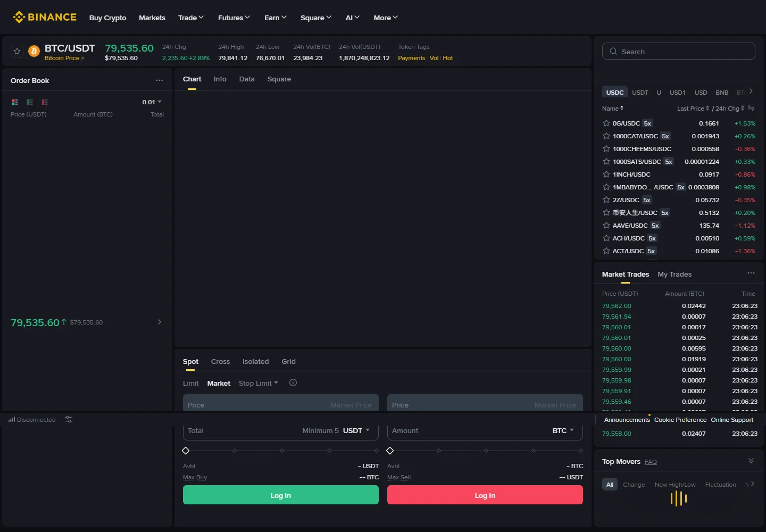Sort the pair list by Last Price
Viewport: 766px width, 532px height.
click(693, 108)
